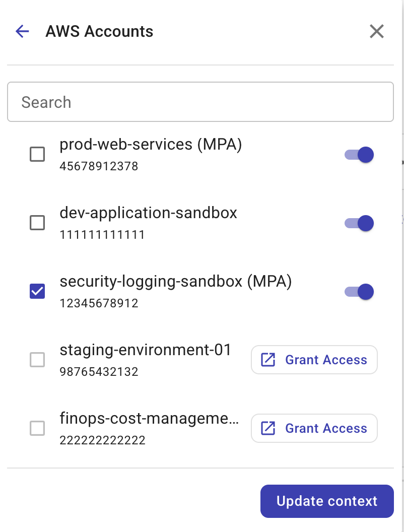Viewport: 404px width, 532px height.
Task: Click the dev-application-sandbox account label
Action: 149,213
